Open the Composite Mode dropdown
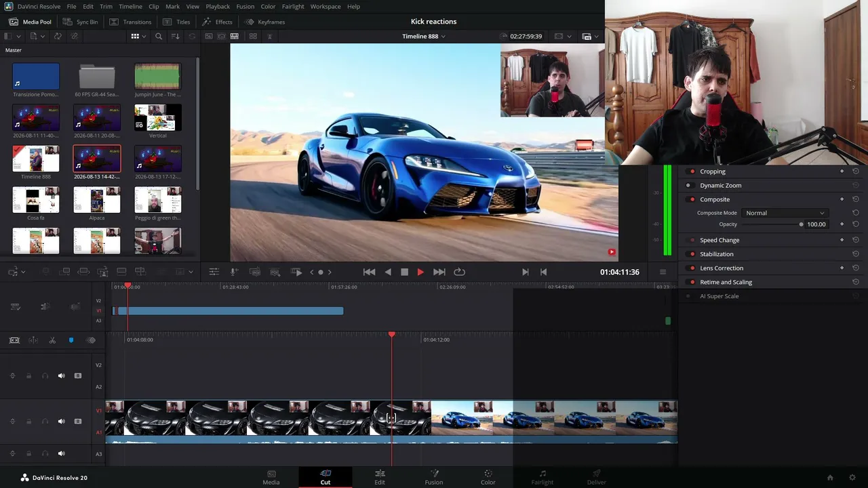Image resolution: width=868 pixels, height=488 pixels. tap(785, 213)
